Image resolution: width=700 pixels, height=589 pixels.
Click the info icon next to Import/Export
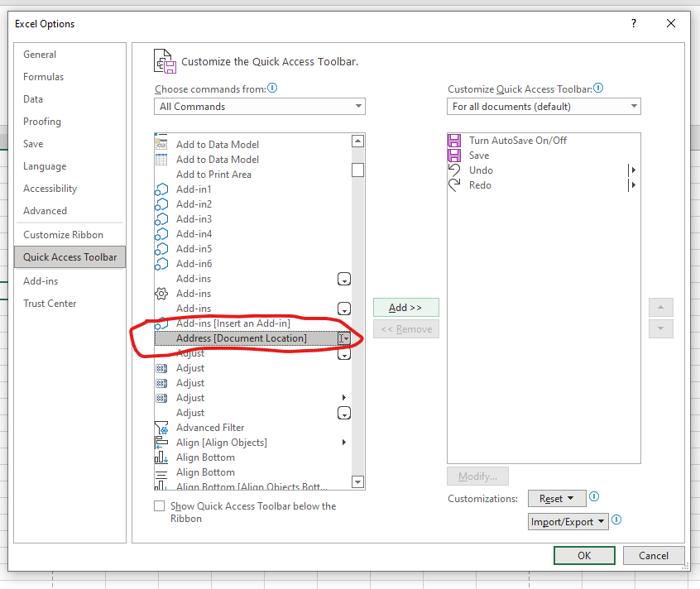[x=616, y=520]
